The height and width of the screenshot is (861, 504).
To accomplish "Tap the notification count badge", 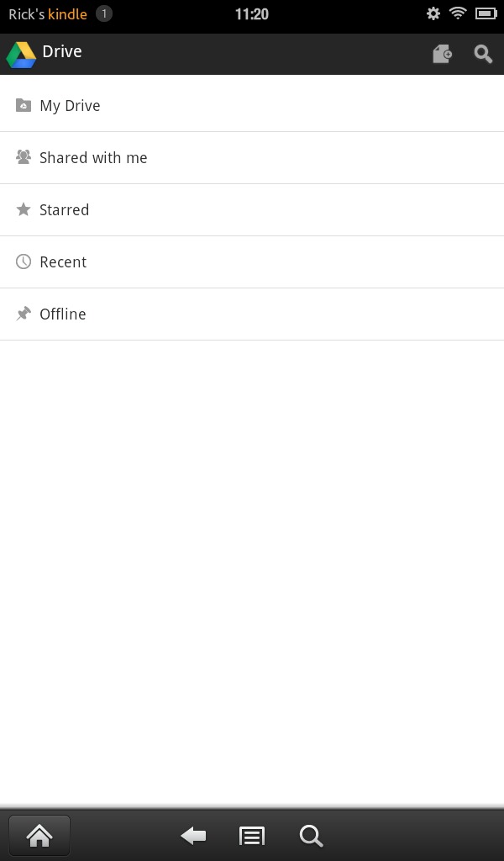I will click(103, 13).
